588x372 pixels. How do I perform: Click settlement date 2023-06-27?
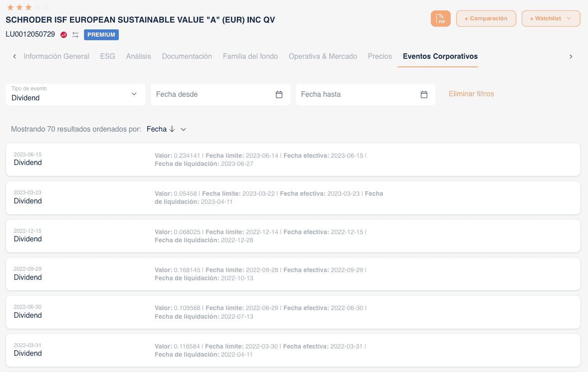point(237,164)
